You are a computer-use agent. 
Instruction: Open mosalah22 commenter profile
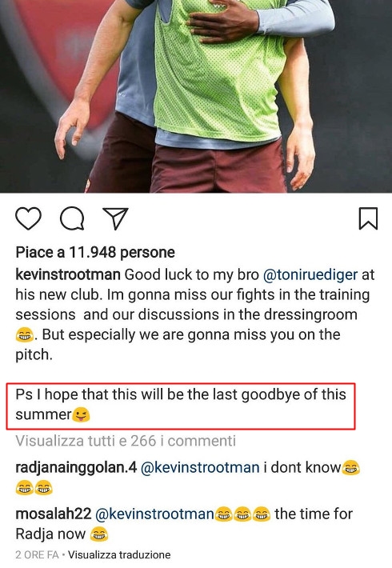(54, 514)
